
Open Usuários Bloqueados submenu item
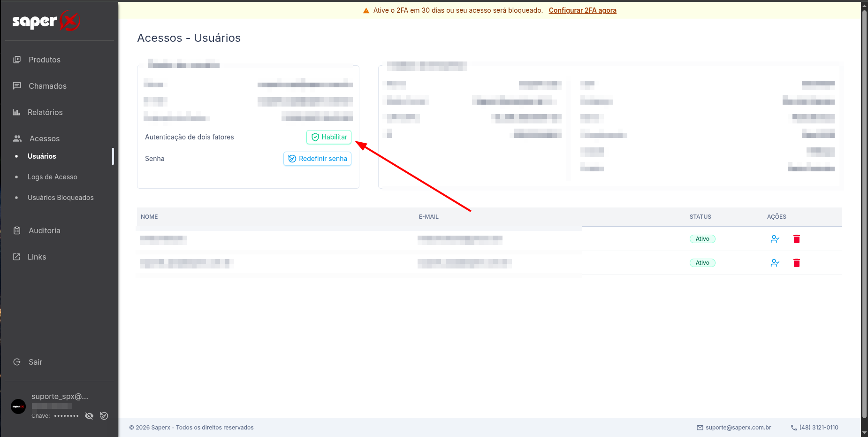[61, 198]
